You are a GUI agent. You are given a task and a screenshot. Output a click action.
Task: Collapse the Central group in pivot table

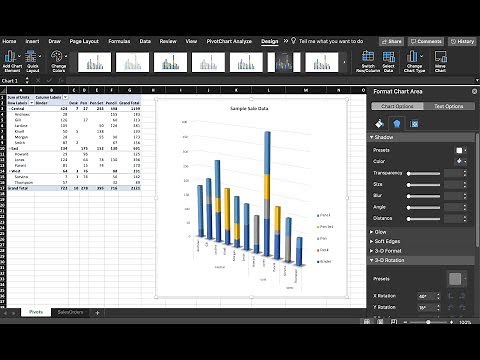(10, 109)
